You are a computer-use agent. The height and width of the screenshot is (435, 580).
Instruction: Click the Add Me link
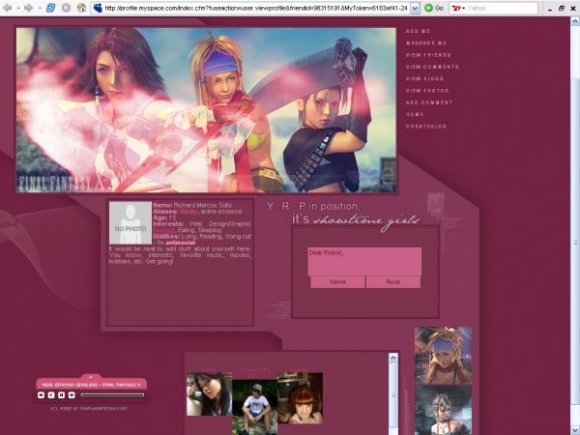pyautogui.click(x=418, y=31)
